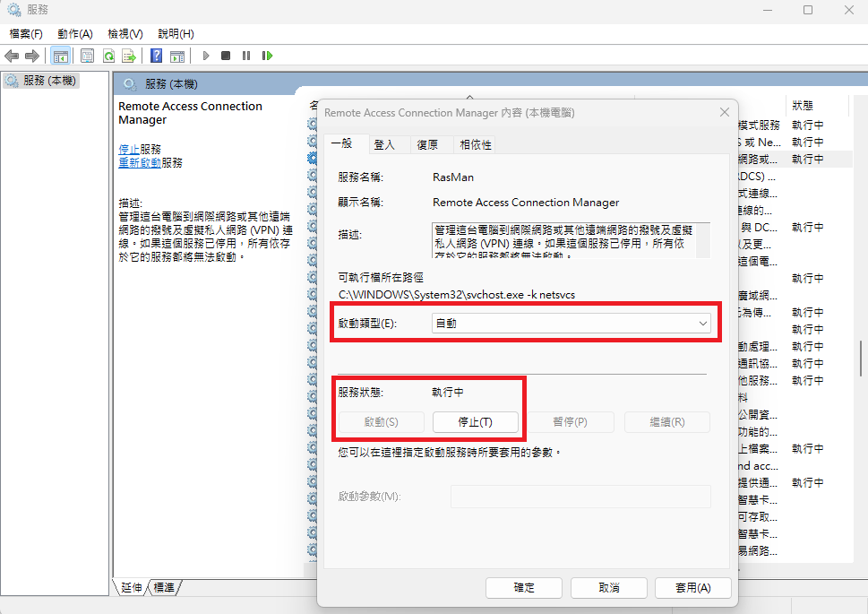Click the Back arrow toolbar icon
This screenshot has height=614, width=868.
[x=12, y=56]
